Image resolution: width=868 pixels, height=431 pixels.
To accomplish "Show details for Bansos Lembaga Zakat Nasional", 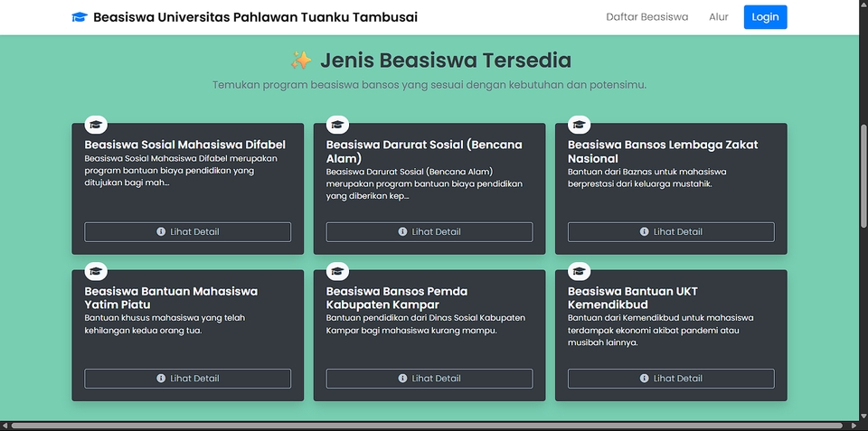I will coord(671,232).
